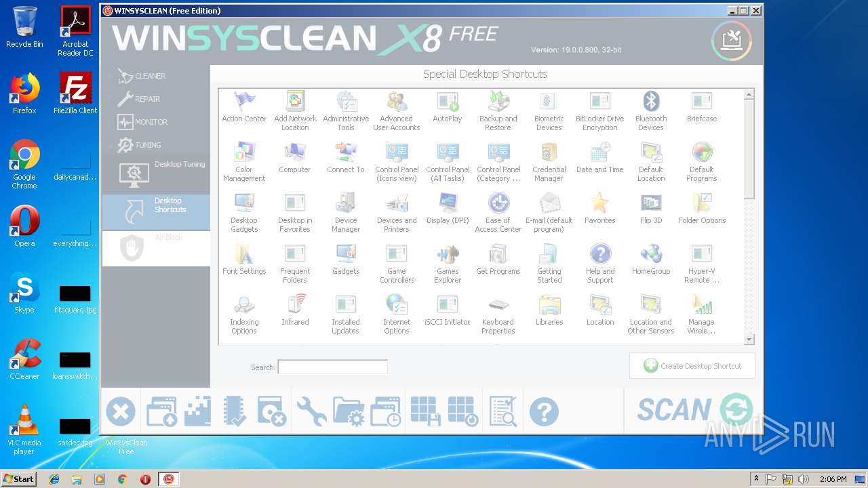The image size is (868, 488).
Task: Click the Create Desktop Shortcut button
Action: coord(692,366)
